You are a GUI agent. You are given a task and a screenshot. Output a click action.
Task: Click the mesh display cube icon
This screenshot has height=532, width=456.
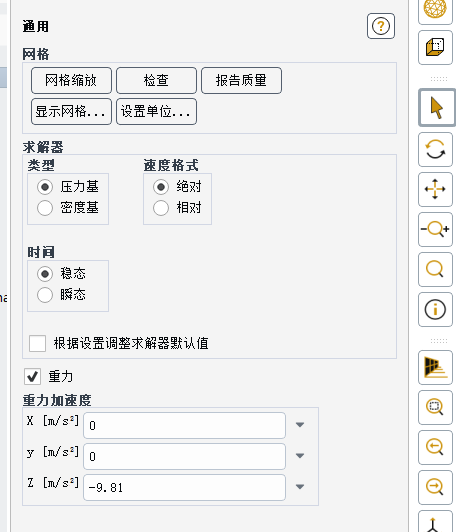click(435, 48)
